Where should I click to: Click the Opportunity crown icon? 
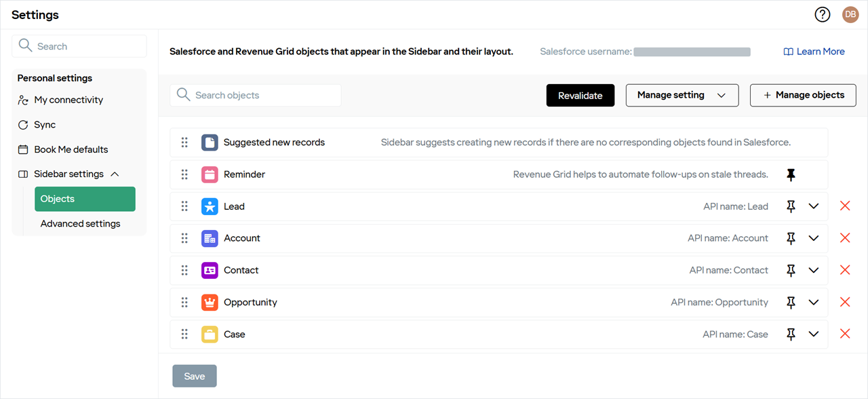point(210,302)
